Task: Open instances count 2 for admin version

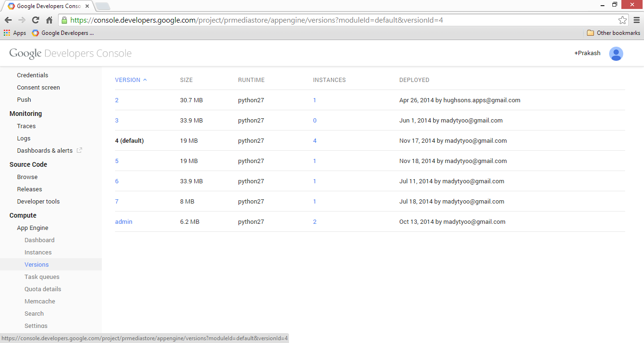Action: tap(315, 222)
